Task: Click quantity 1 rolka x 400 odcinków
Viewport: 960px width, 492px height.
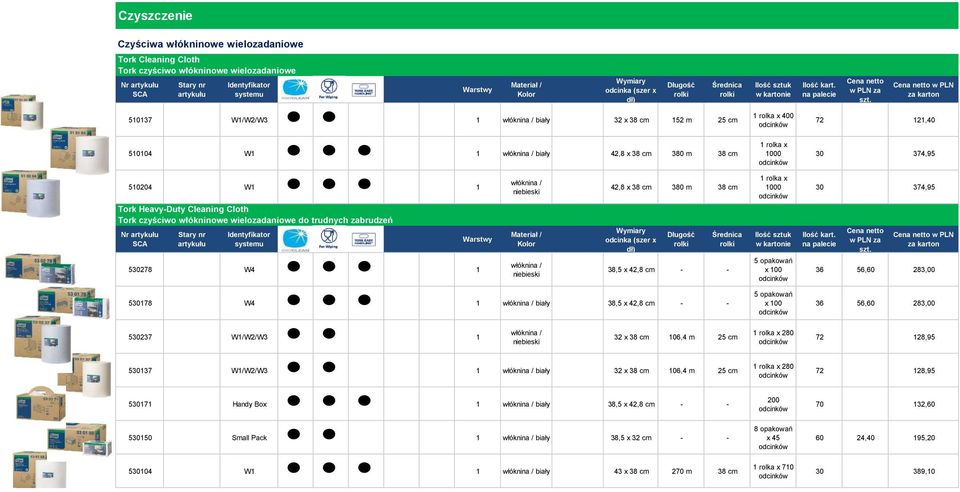Action: point(773,120)
